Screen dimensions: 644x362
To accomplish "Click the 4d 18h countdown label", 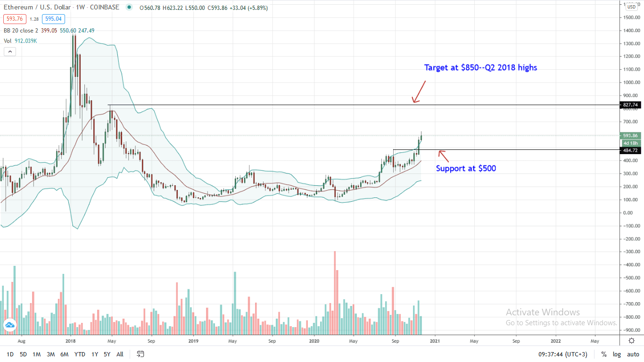I will pyautogui.click(x=630, y=143).
